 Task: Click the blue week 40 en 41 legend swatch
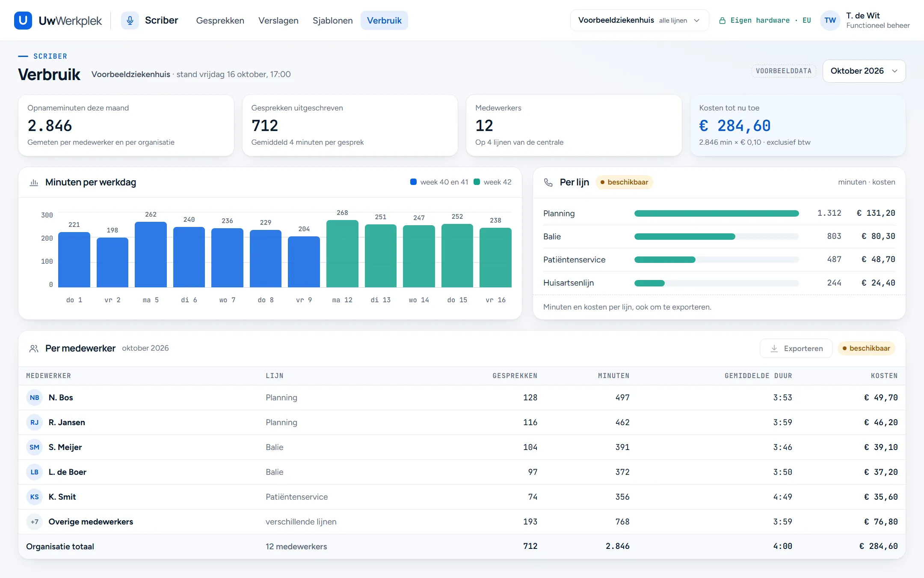[413, 182]
